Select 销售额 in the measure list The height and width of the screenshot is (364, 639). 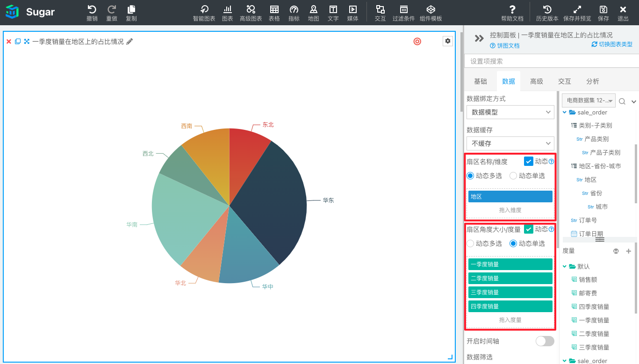coord(588,280)
